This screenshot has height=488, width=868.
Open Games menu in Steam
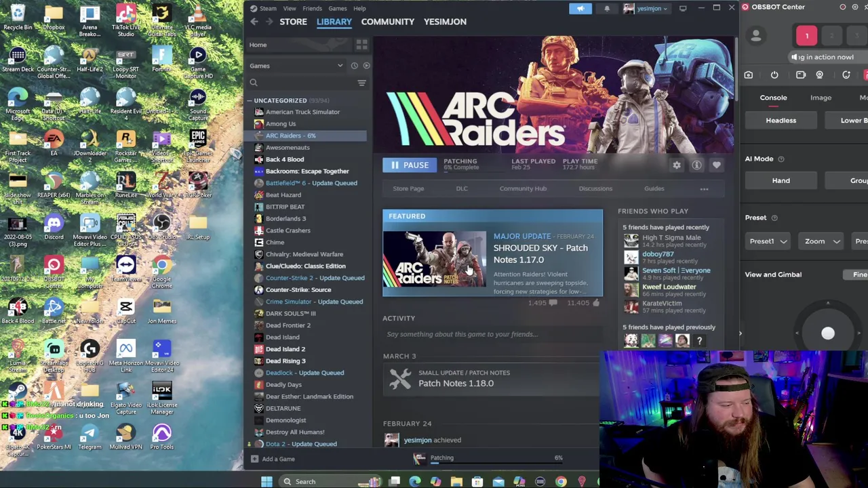[338, 9]
